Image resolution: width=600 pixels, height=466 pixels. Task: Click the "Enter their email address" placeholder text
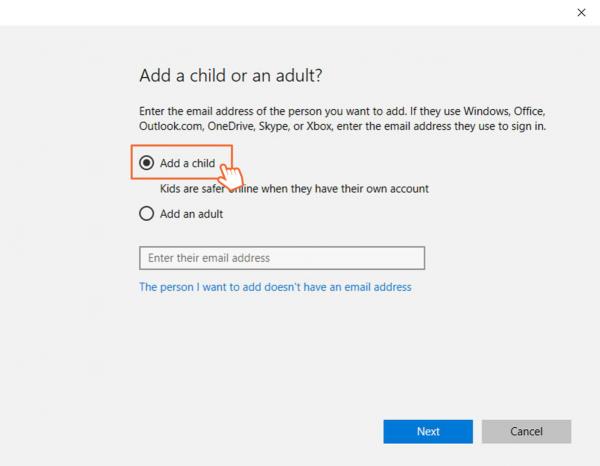(209, 258)
